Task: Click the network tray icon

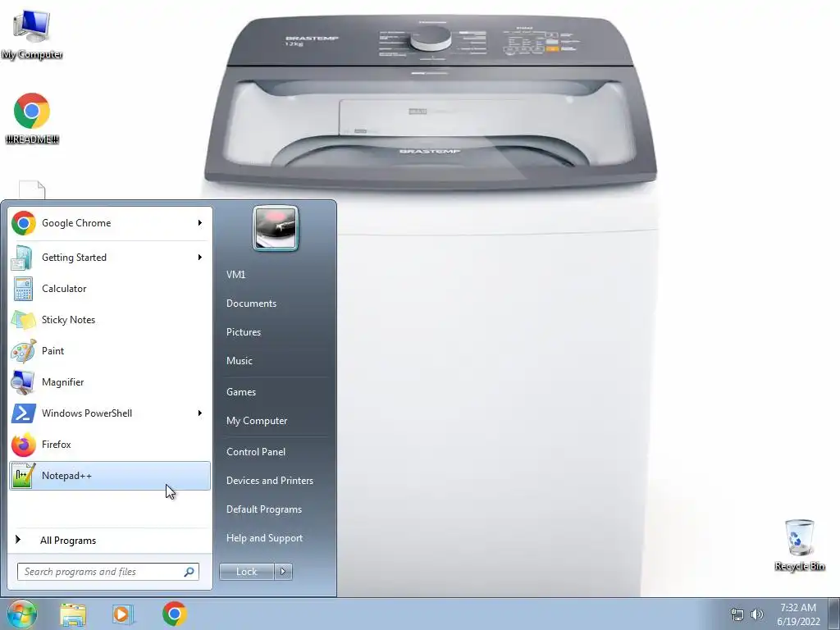Action: tap(737, 614)
